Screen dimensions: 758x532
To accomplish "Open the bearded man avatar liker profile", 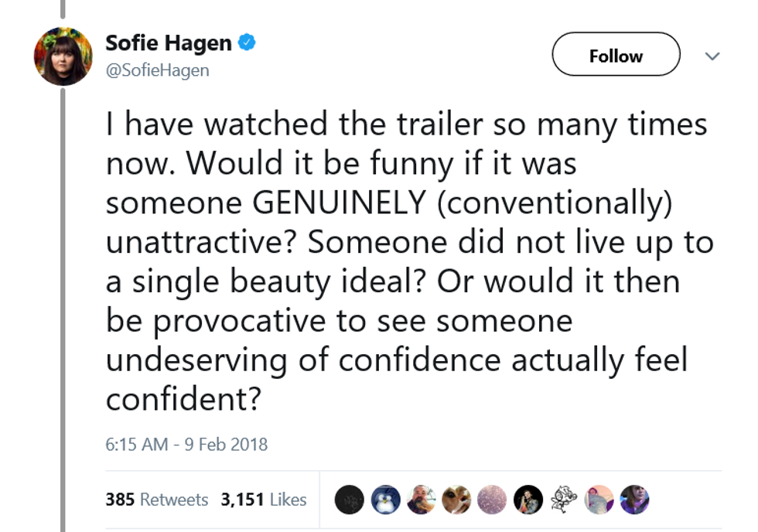I will (x=421, y=500).
